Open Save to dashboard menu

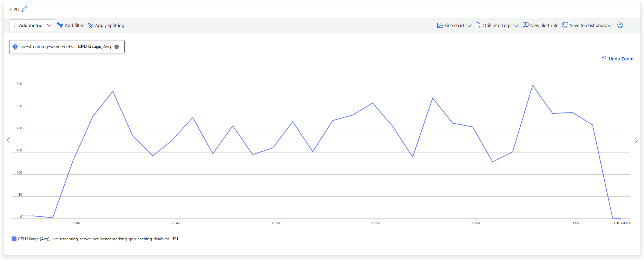(588, 25)
